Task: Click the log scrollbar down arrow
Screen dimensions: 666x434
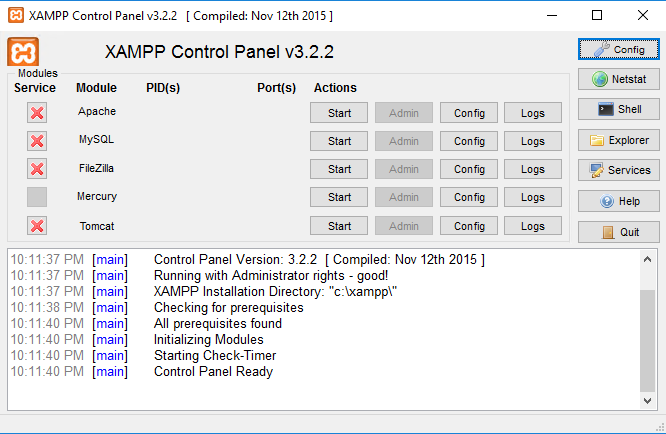Action: click(647, 400)
